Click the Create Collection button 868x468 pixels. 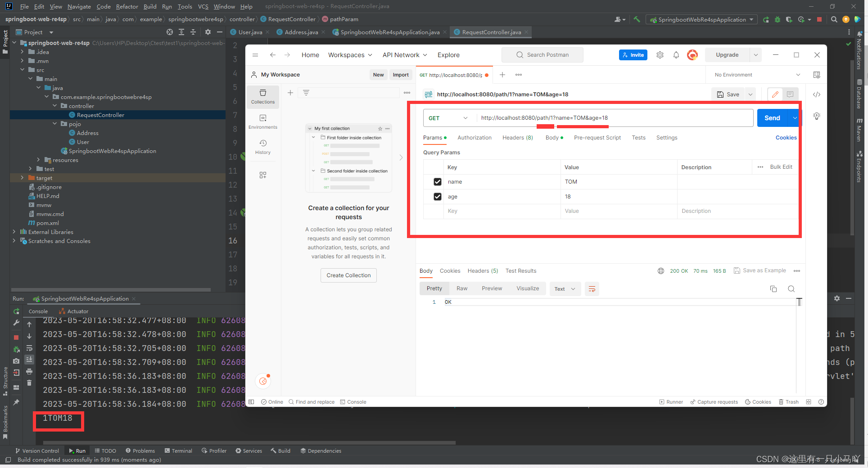[x=348, y=275]
